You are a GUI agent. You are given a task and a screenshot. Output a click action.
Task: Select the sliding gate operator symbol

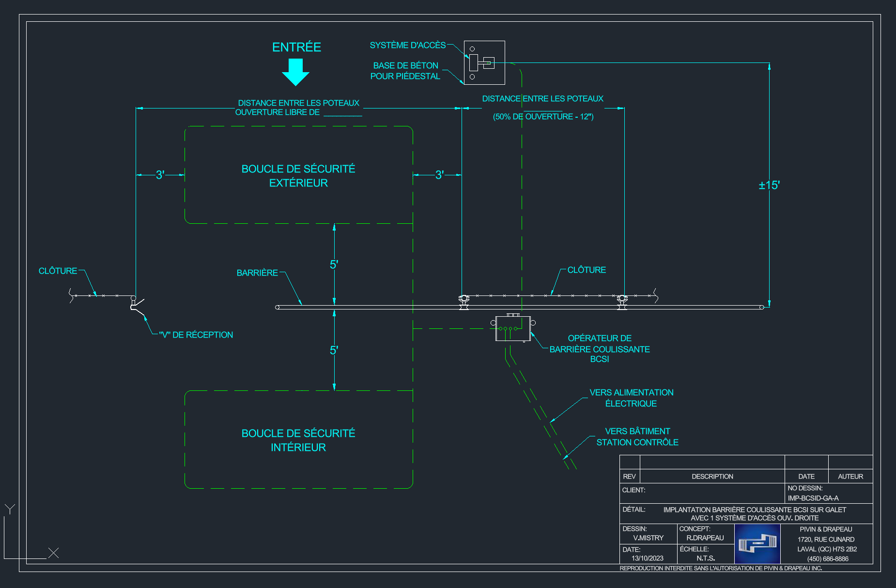pos(513,328)
